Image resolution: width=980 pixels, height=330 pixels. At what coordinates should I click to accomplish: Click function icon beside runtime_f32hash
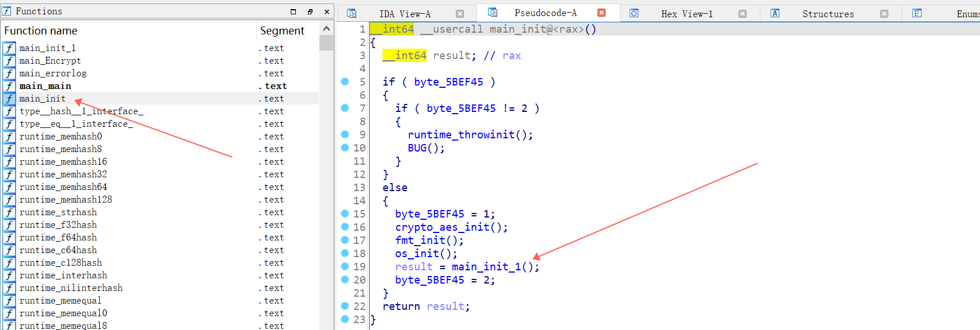click(x=9, y=225)
